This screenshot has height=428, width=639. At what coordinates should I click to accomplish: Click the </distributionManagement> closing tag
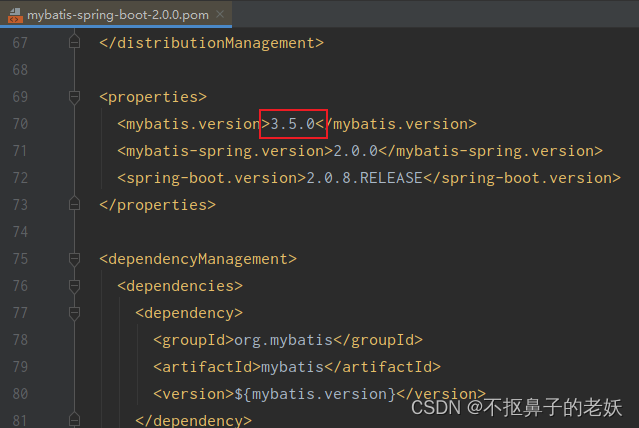click(212, 43)
